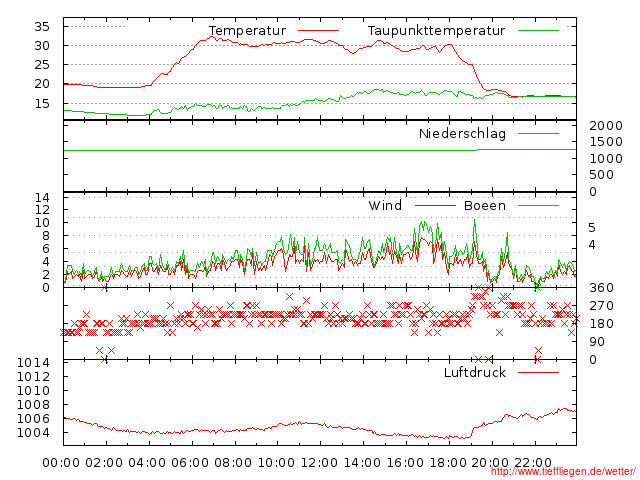The image size is (640, 480).
Task: Click the 00:00 time axis label
Action: tap(61, 463)
